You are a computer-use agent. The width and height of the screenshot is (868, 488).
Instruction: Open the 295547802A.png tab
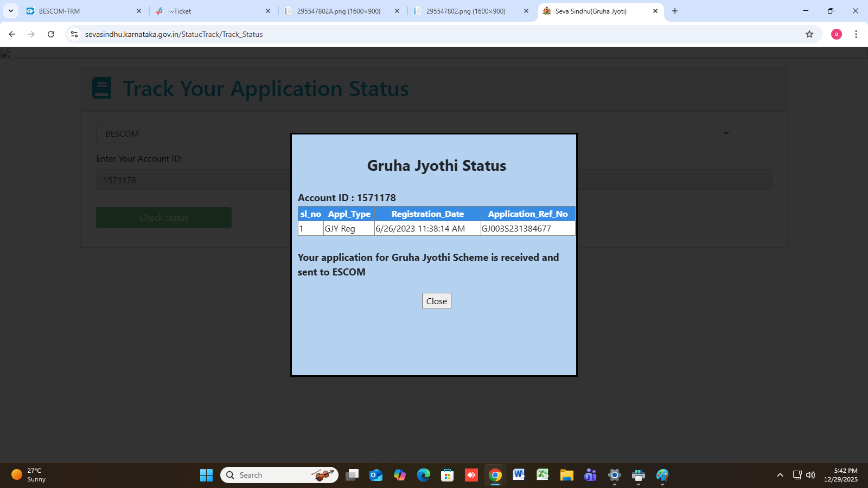click(339, 11)
